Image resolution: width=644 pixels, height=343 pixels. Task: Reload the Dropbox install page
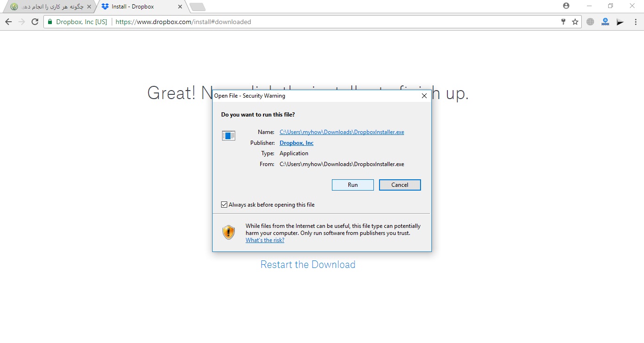coord(35,22)
